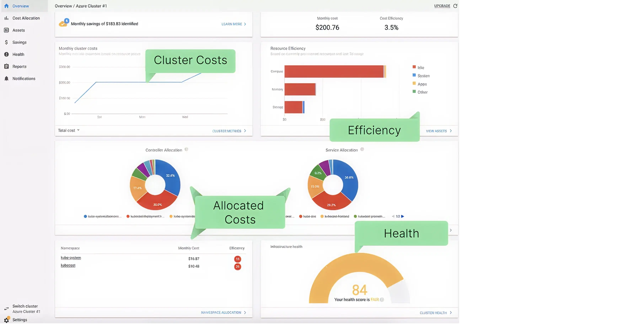Click the Settings gear icon

(x=7, y=320)
